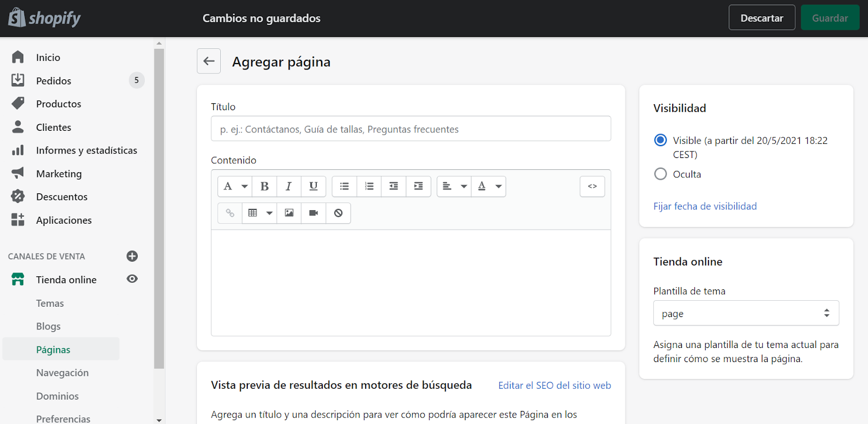868x424 pixels.
Task: Increase indent in the editor
Action: point(418,186)
